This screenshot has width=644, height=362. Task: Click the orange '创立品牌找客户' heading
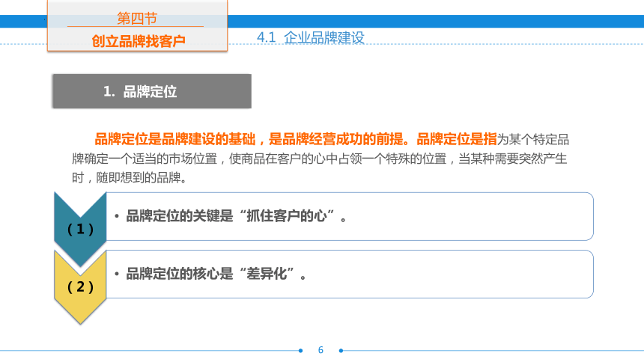click(x=138, y=41)
